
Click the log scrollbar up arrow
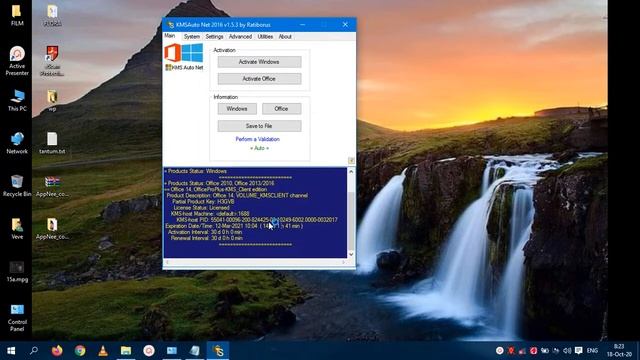tap(351, 172)
